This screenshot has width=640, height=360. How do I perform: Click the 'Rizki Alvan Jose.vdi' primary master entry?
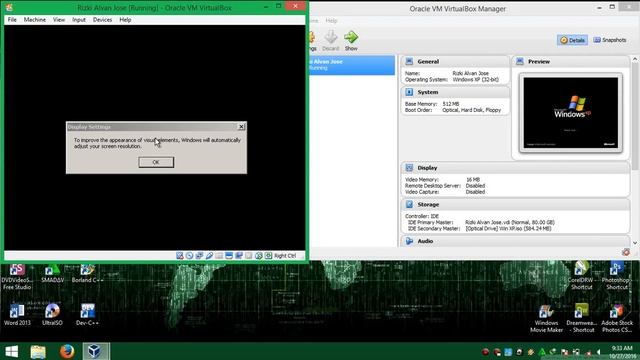510,222
